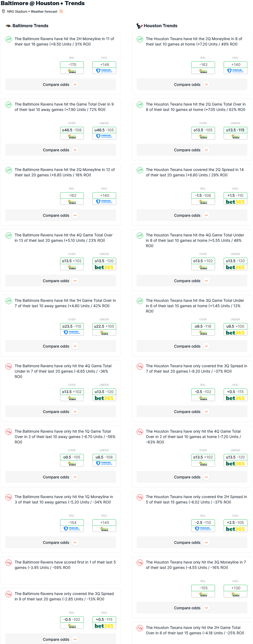Click the sun weather forecast icon
The width and height of the screenshot is (253, 644).
coord(61,11)
